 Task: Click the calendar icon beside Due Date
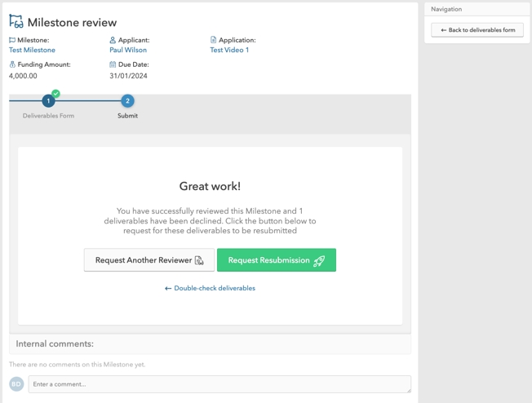pos(113,64)
